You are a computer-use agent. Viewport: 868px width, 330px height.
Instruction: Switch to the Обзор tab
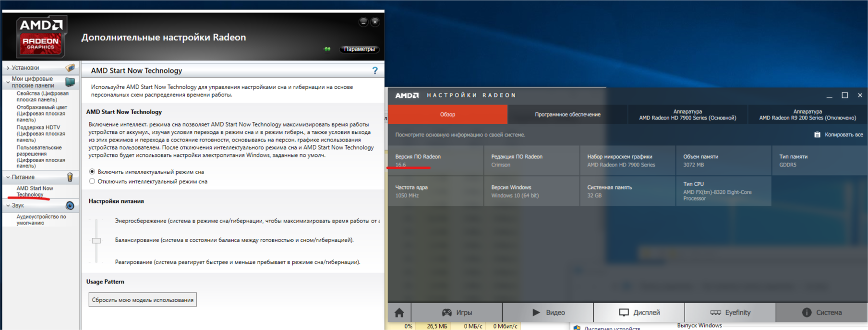pyautogui.click(x=447, y=115)
